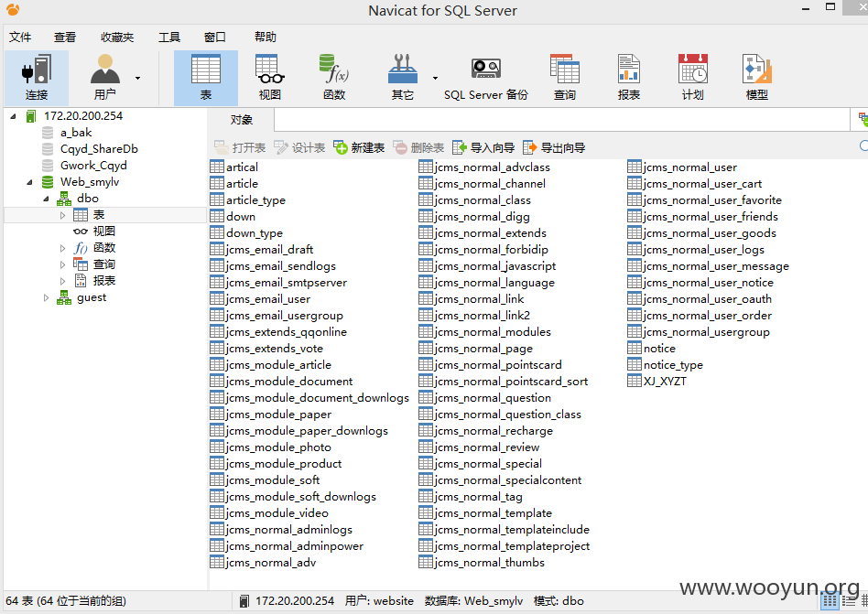Select the notice_type table
Viewport: 868px width, 614px height.
click(x=673, y=365)
